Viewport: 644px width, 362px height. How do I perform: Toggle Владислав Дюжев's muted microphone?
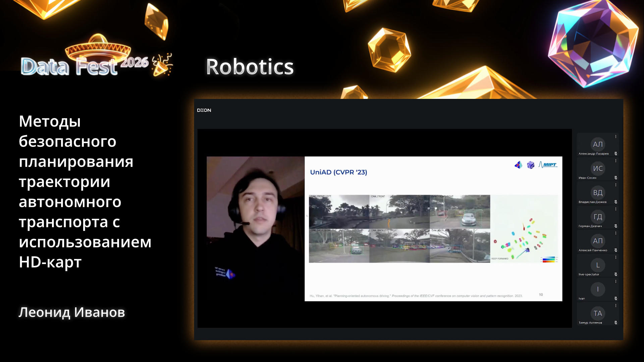click(x=616, y=202)
